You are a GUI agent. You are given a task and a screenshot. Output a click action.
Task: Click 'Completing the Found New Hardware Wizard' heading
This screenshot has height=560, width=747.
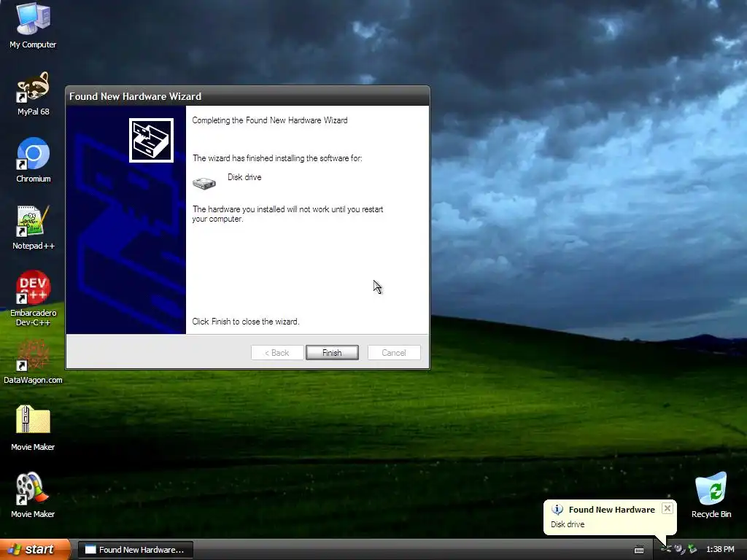[x=270, y=120]
